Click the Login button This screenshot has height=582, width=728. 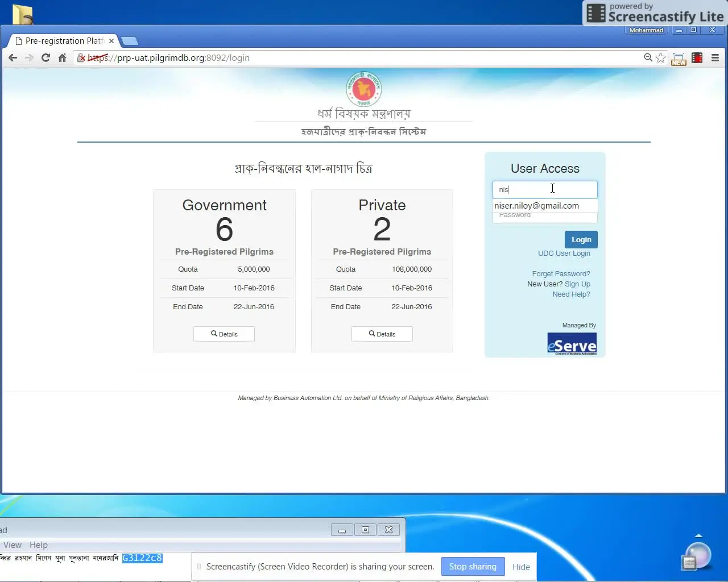pyautogui.click(x=581, y=239)
